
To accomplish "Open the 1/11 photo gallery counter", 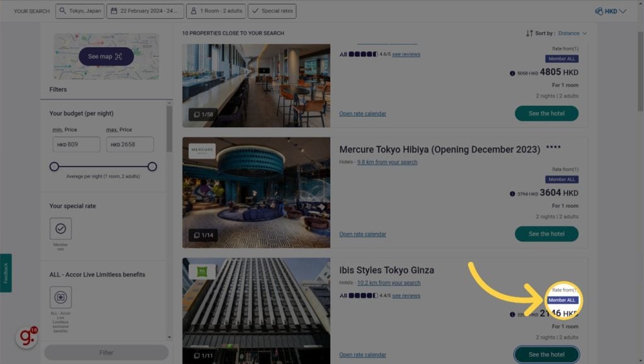I will pyautogui.click(x=203, y=355).
